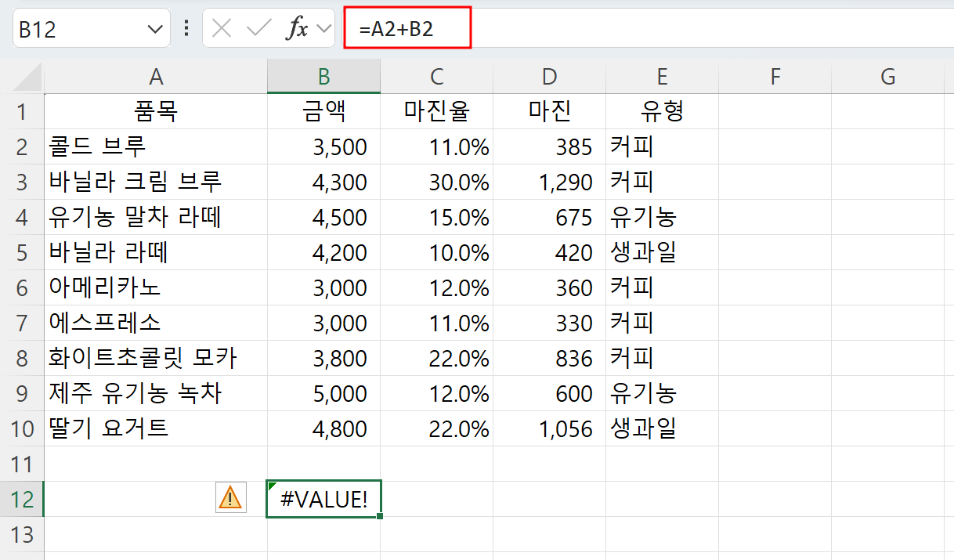Screen dimensions: 954x560
Task: Click the three-dot handle next to Name Box
Action: pos(184,27)
